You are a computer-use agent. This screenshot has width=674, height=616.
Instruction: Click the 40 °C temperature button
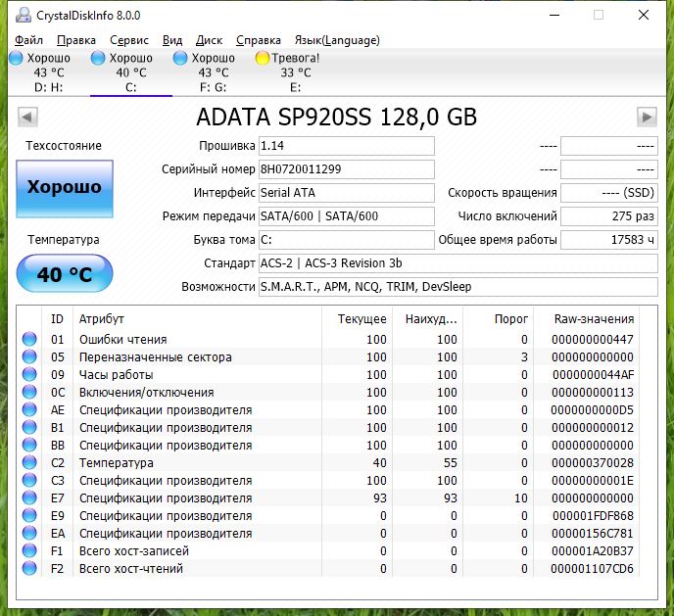[x=65, y=274]
